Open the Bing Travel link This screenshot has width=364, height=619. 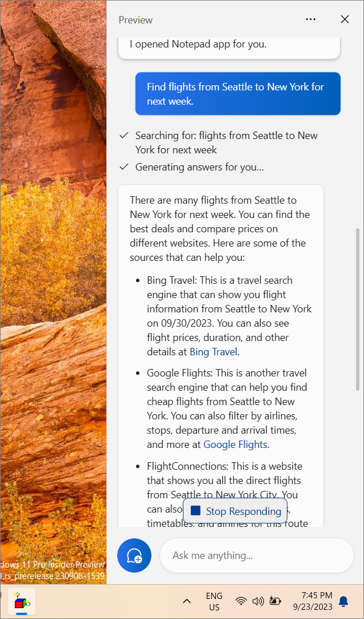pos(213,351)
